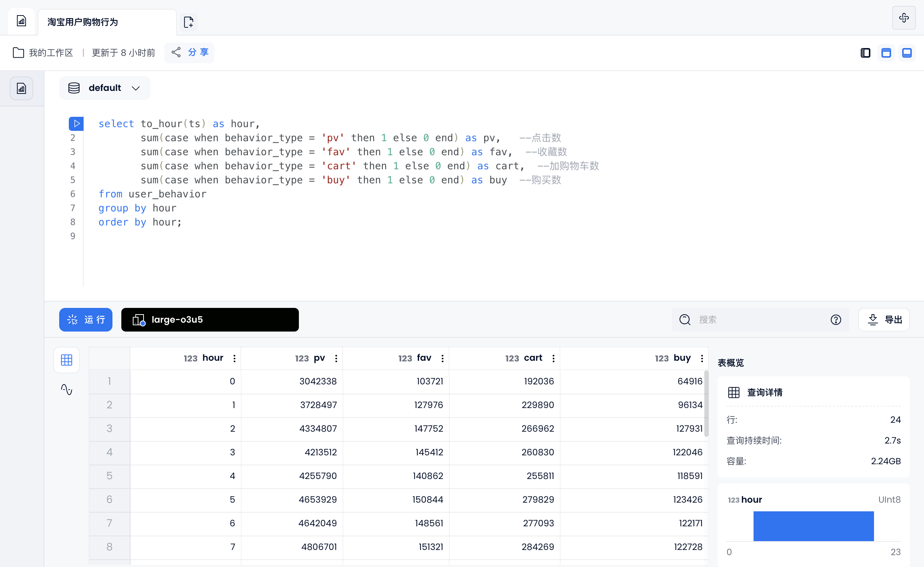Click the database cylinder icon
The height and width of the screenshot is (567, 924).
tap(74, 88)
